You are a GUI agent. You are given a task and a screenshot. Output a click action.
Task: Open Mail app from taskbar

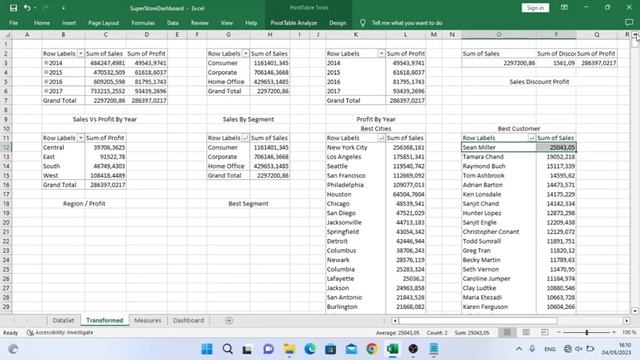[351, 349]
